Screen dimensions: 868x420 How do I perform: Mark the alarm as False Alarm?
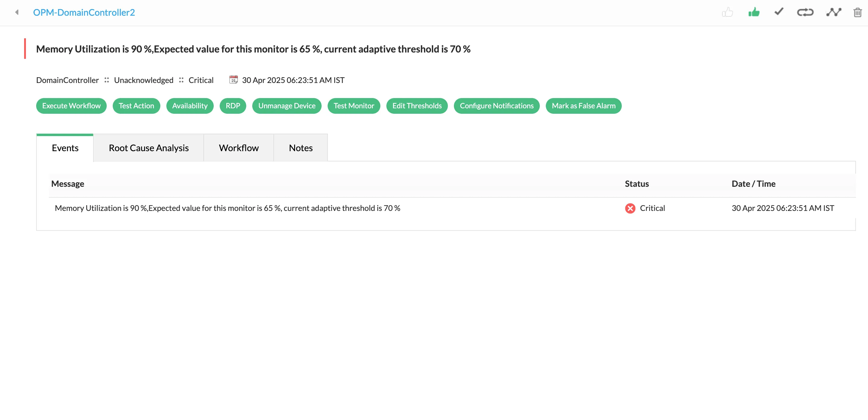pyautogui.click(x=583, y=106)
